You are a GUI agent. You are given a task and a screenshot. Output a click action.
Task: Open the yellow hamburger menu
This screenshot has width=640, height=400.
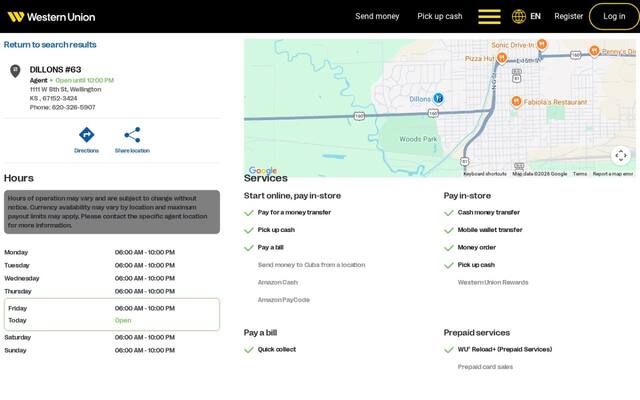point(489,17)
